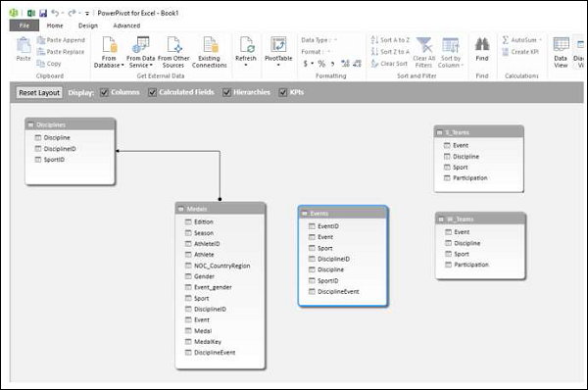
Task: Select the Disciplines table header
Action: click(71, 124)
